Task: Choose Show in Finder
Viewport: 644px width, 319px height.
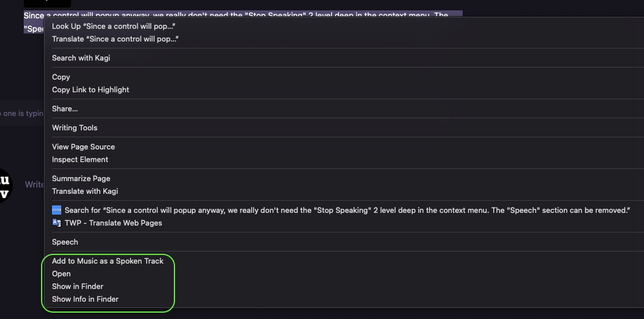Action: pos(77,287)
